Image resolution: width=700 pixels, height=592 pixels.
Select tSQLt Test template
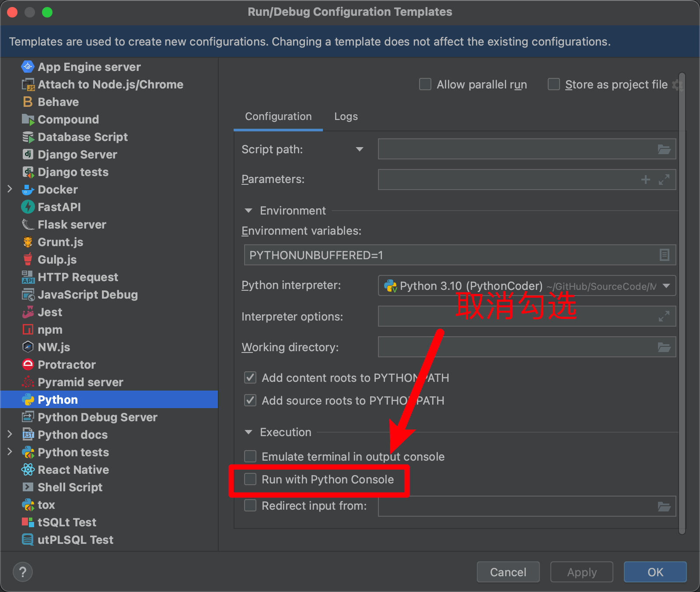(x=109, y=522)
